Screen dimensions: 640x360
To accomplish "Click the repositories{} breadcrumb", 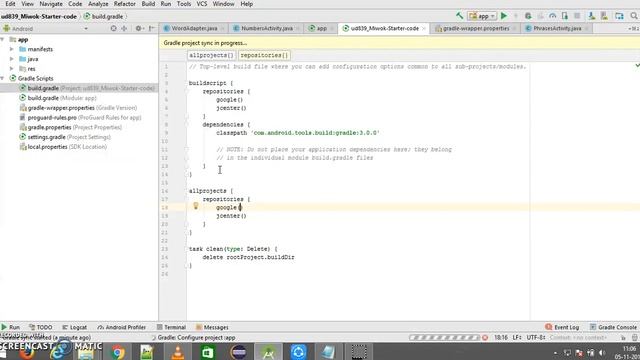I will click(x=264, y=55).
